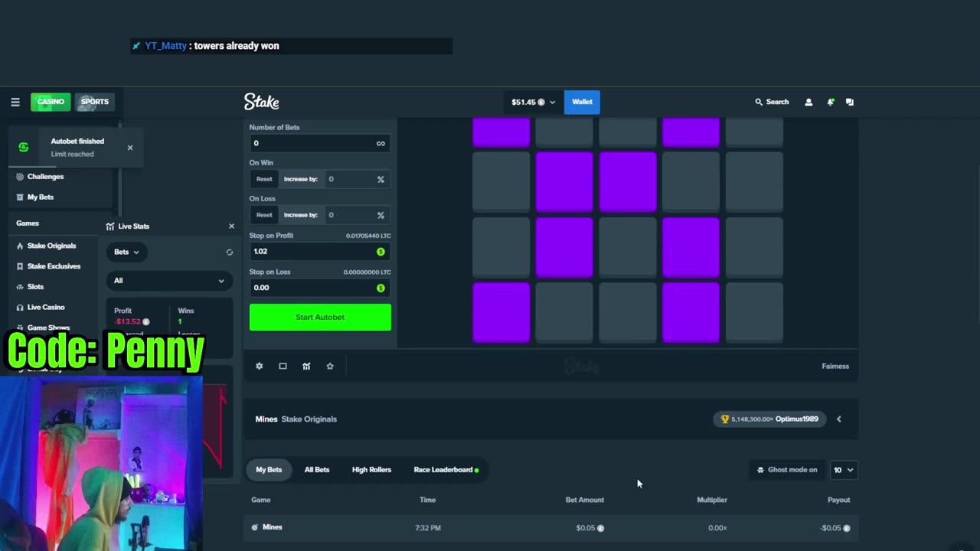This screenshot has height=551, width=980.
Task: Open the All filter dropdown
Action: tap(169, 281)
